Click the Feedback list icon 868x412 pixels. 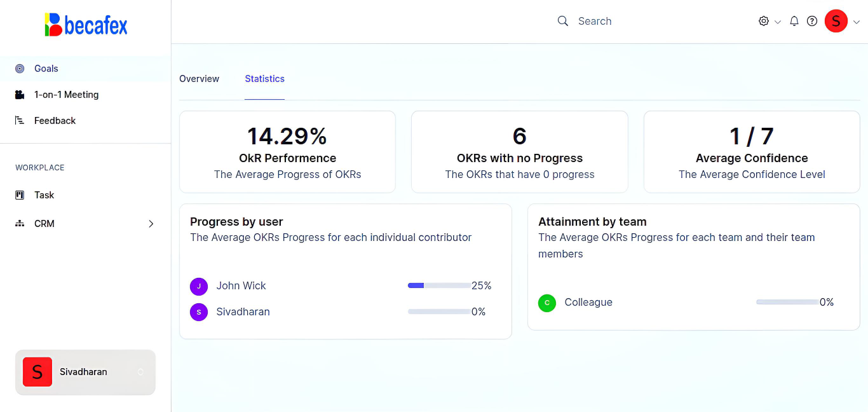(x=20, y=121)
